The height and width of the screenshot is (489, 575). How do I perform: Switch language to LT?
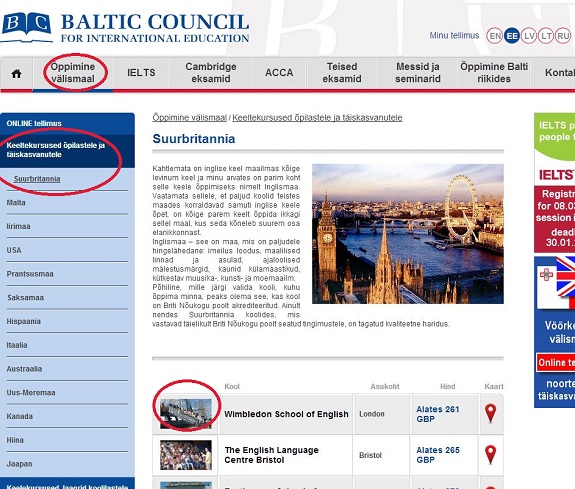click(546, 36)
